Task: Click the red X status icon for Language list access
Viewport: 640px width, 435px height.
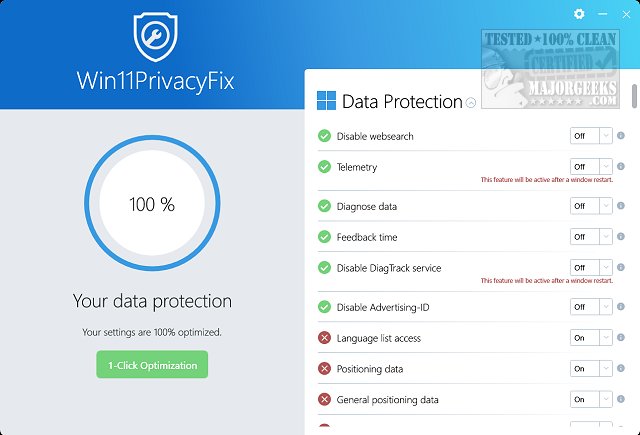Action: click(x=324, y=338)
